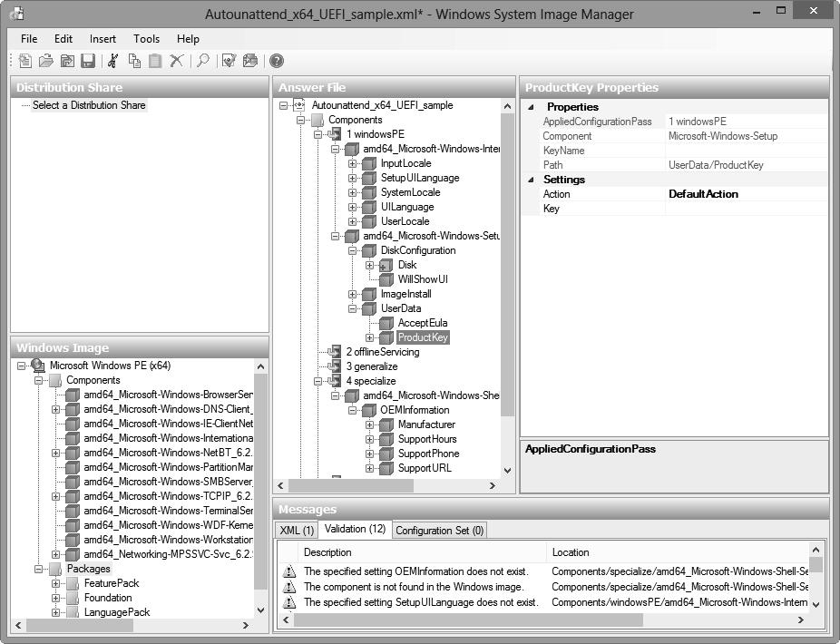Collapse the DiskConfiguration node
The image size is (840, 644).
coord(352,250)
